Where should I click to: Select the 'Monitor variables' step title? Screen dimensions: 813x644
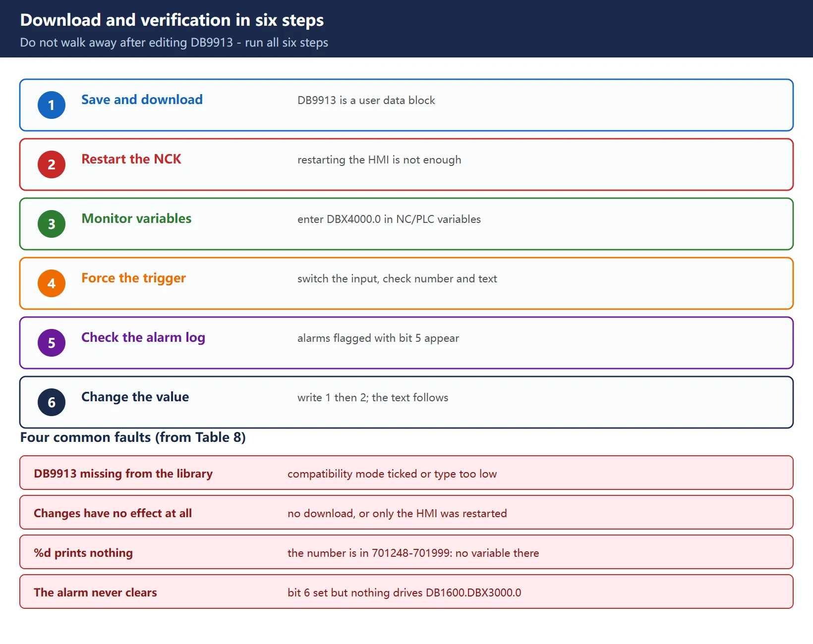136,218
